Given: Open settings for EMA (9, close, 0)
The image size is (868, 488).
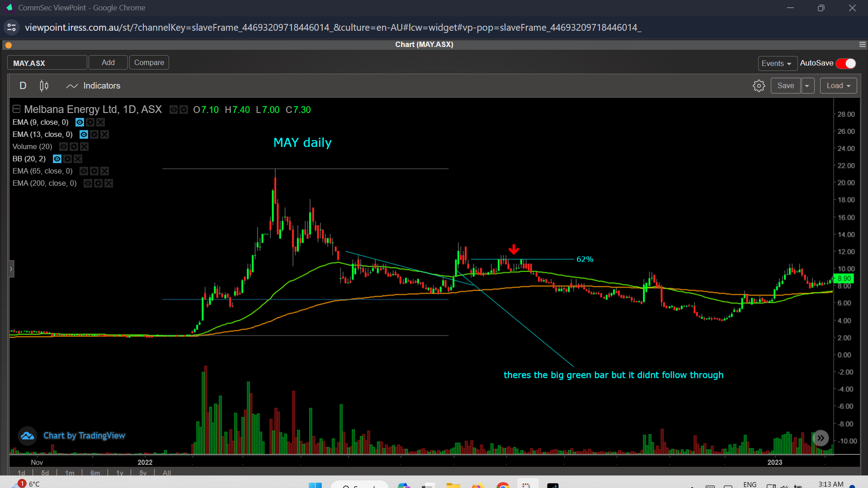Looking at the screenshot, I should pyautogui.click(x=90, y=122).
